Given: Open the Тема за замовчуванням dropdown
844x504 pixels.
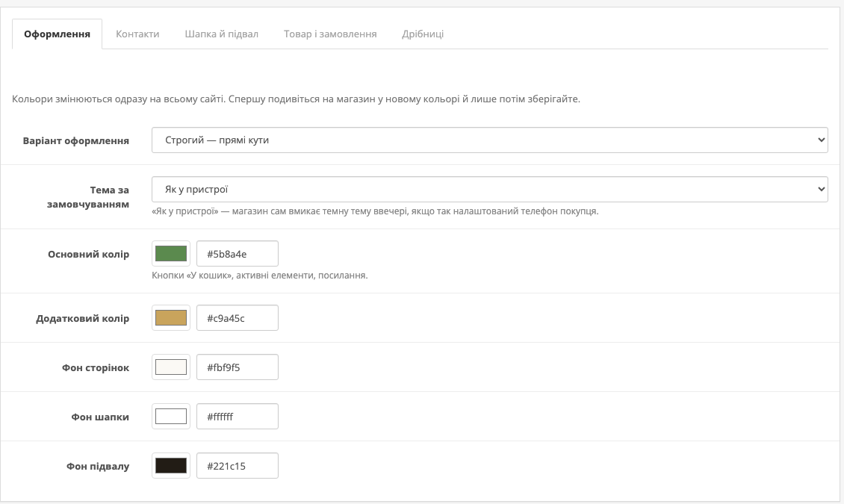Looking at the screenshot, I should tap(489, 190).
